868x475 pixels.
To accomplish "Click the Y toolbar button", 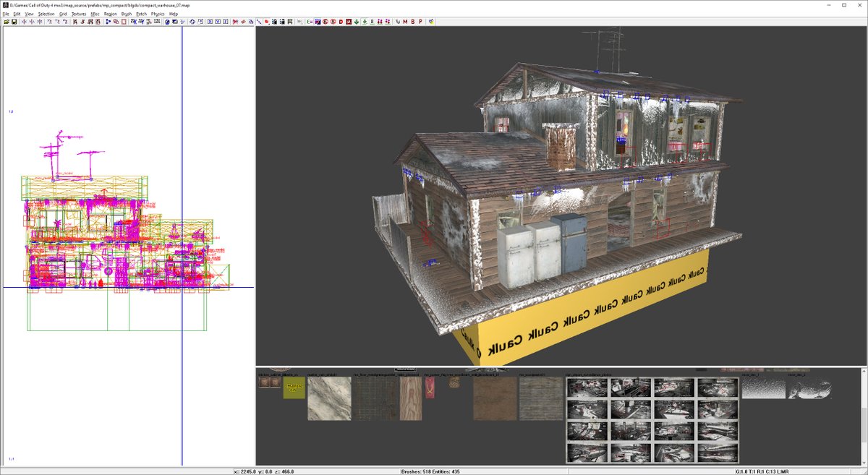I will (219, 22).
